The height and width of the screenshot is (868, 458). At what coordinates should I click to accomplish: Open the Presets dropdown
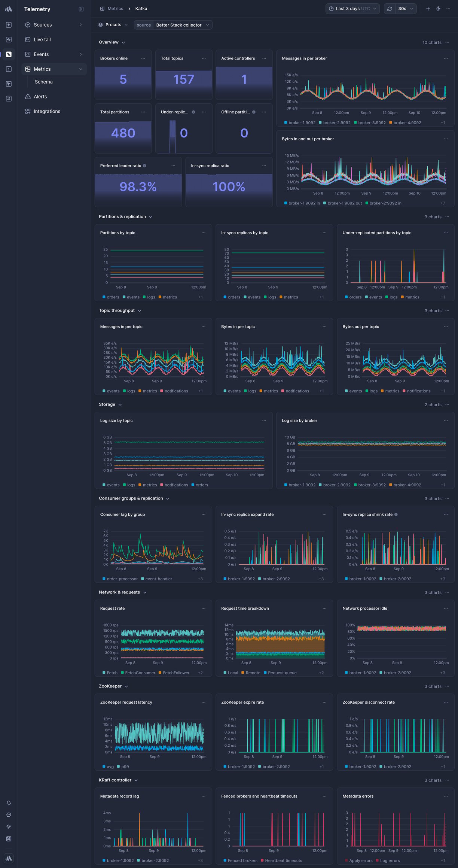point(113,25)
